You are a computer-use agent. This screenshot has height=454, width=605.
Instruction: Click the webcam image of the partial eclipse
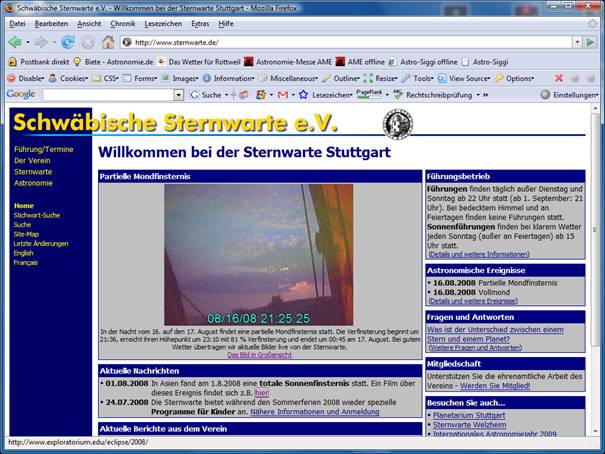pos(259,255)
